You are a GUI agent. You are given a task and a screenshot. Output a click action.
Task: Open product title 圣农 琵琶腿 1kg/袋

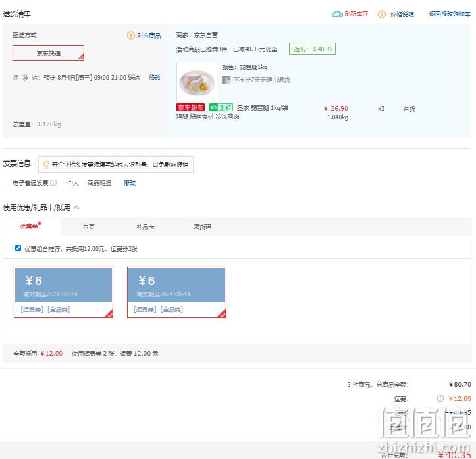click(x=263, y=108)
